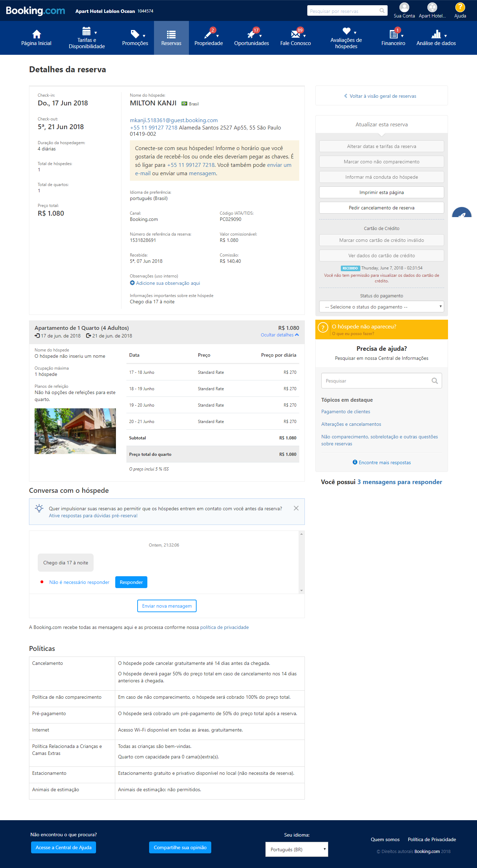Click the Análise de dados chart icon
The width and height of the screenshot is (477, 868).
click(x=436, y=34)
